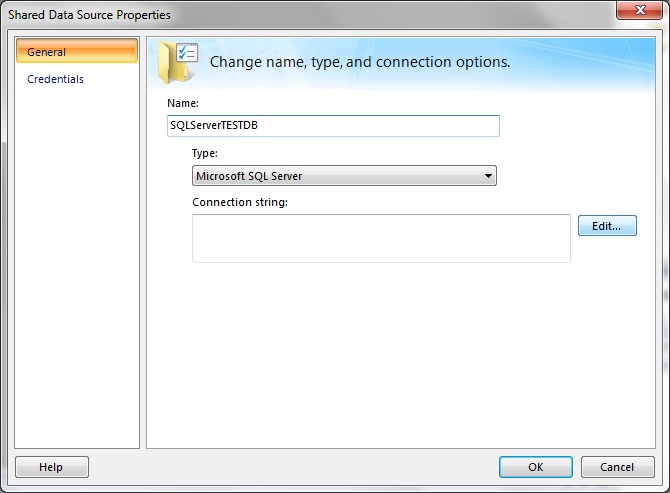
Task: Open the Type combo box showing Microsoft SQL Server
Action: (x=344, y=176)
